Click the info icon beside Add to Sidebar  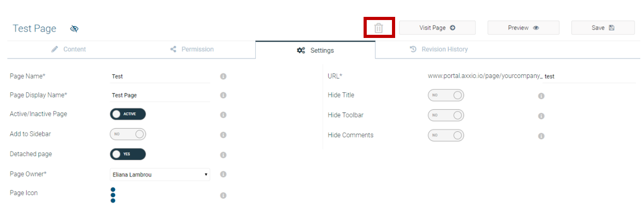[223, 135]
